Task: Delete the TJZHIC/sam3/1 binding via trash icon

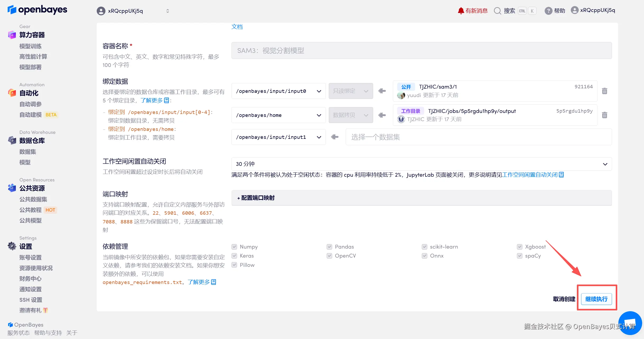Action: (605, 91)
